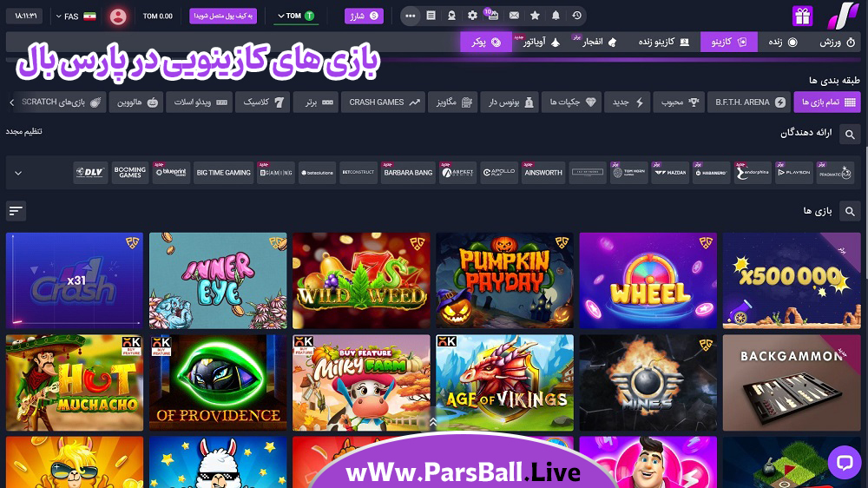Open the Inner Eye game thumbnail

point(218,280)
